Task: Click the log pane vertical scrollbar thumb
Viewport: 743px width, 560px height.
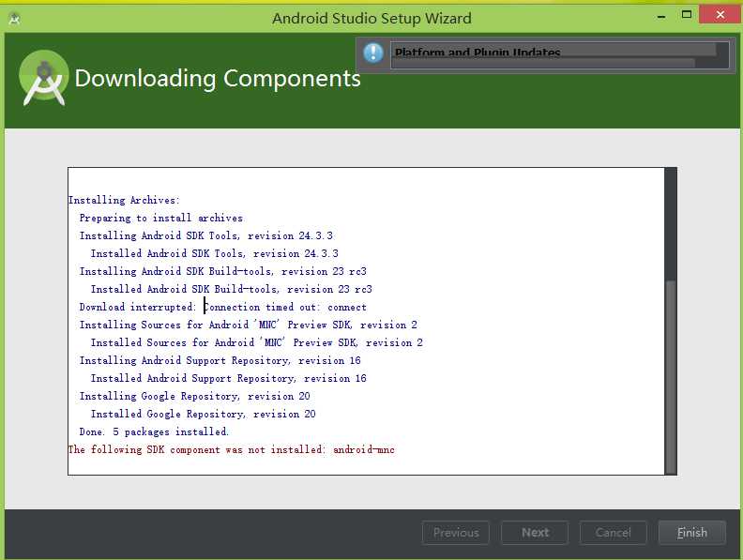Action: (x=671, y=377)
